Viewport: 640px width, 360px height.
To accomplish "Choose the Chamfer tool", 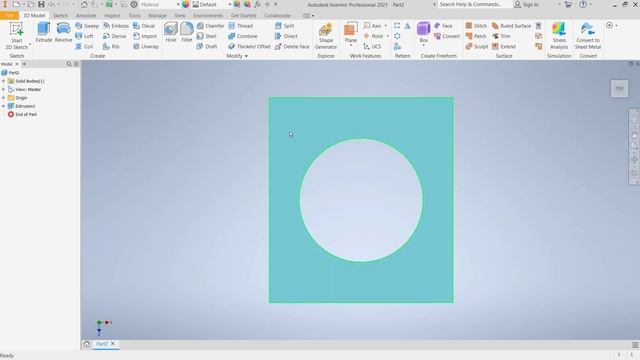I will click(210, 26).
